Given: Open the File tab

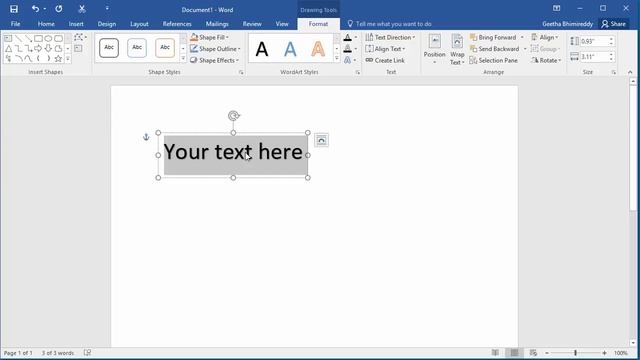Looking at the screenshot, I should click(x=16, y=24).
